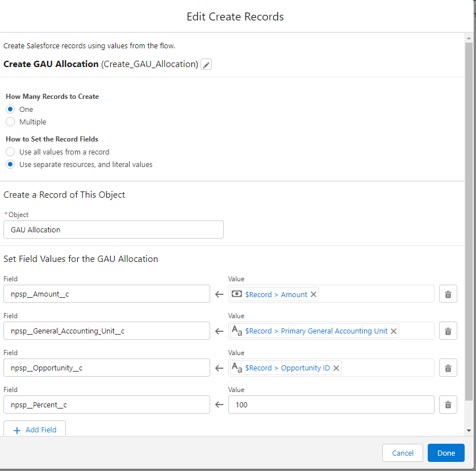The image size is (476, 471).
Task: Cancel the Edit Create Records dialog
Action: 403,453
